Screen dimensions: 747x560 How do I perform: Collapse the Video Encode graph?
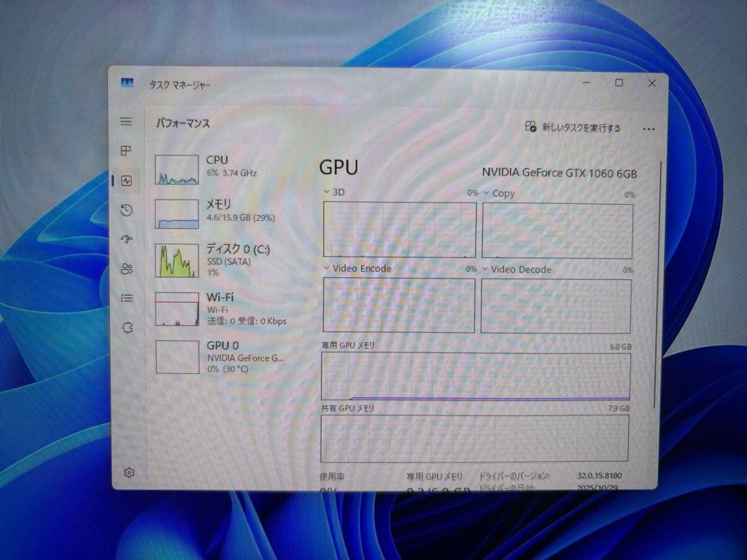pos(325,268)
